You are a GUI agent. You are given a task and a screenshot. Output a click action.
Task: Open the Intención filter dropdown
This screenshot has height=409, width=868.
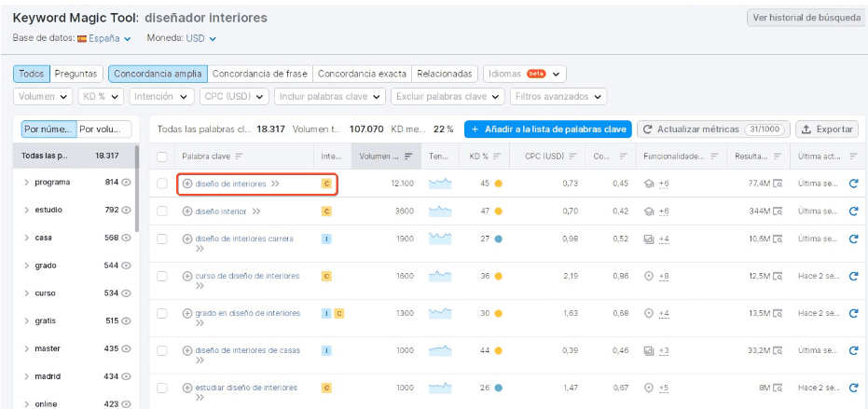[161, 96]
